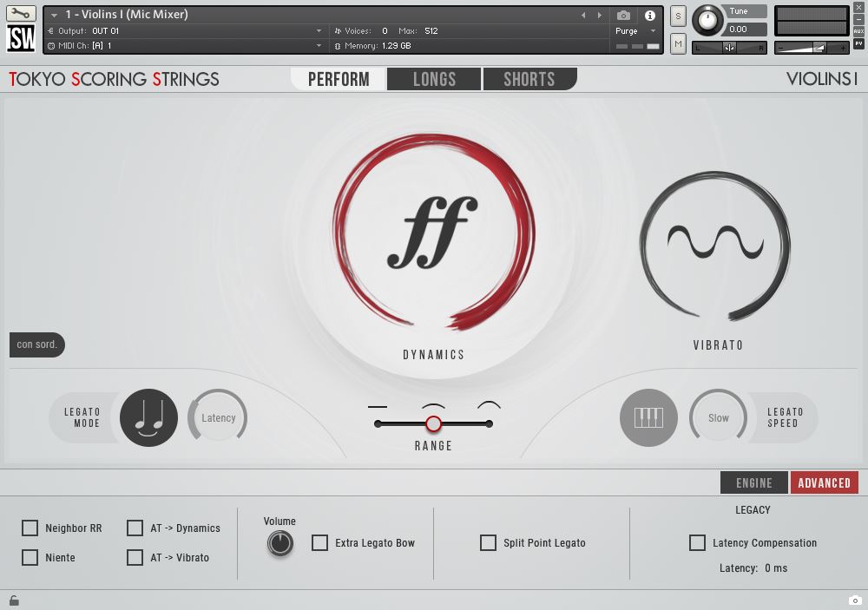The height and width of the screenshot is (610, 868).
Task: Enable Split Point Legato checkbox
Action: [488, 543]
